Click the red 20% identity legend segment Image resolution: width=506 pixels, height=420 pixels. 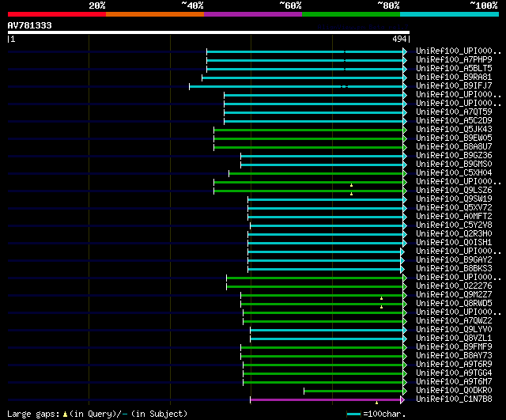57,14
